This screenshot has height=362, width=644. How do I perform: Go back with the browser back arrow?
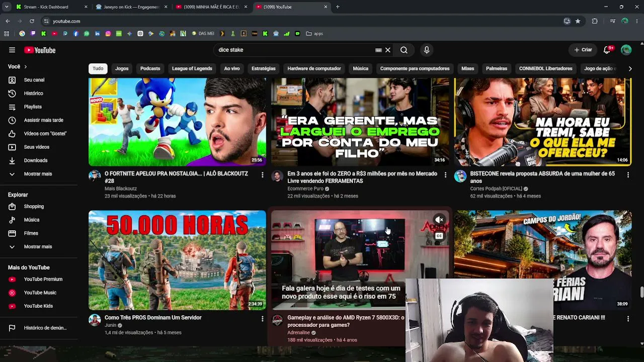click(x=8, y=21)
